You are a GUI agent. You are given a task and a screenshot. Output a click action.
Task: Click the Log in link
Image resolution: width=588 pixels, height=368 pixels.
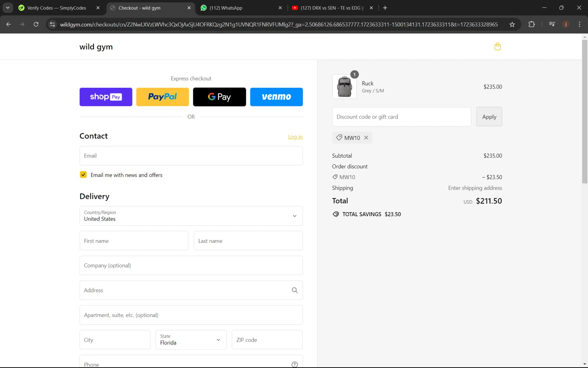click(295, 137)
